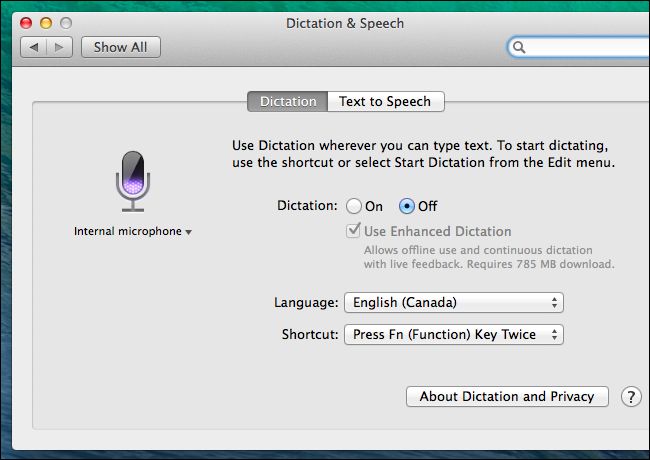
Task: Select the Dictation tab
Action: point(288,101)
